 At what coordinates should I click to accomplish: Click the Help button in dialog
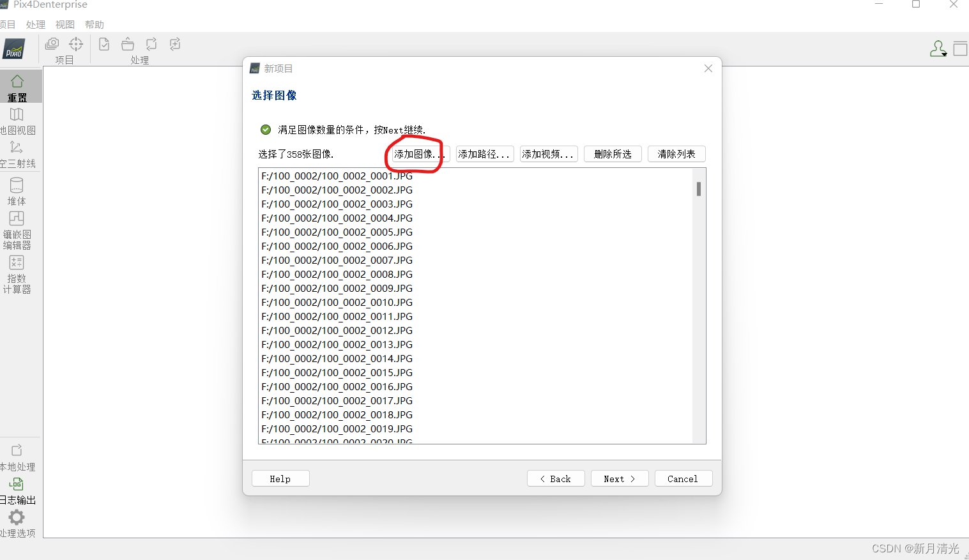click(280, 479)
